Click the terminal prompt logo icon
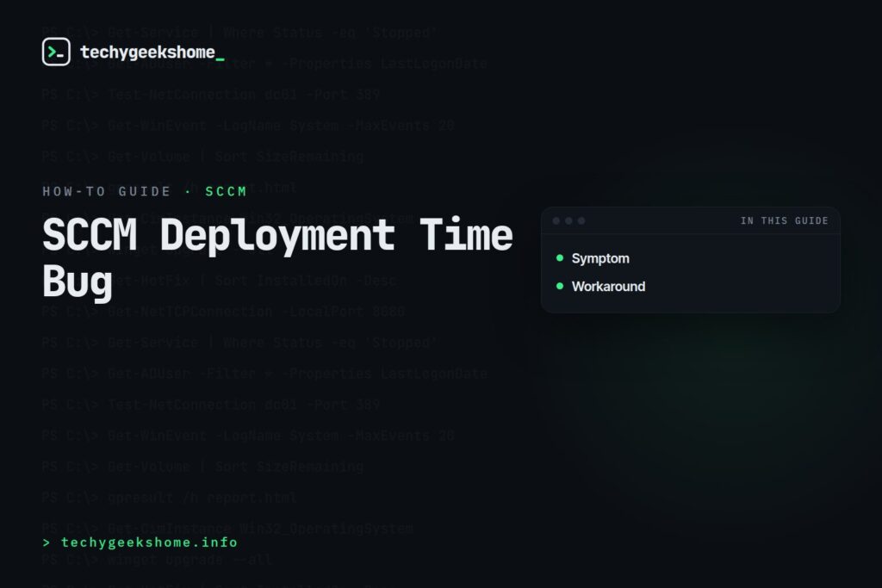Screen dimensions: 882x588 click(56, 52)
